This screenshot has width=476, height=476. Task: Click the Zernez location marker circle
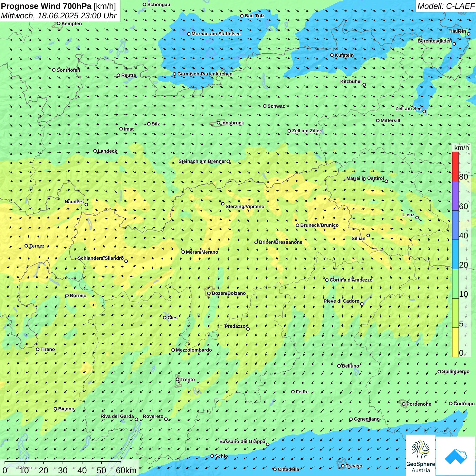point(26,246)
